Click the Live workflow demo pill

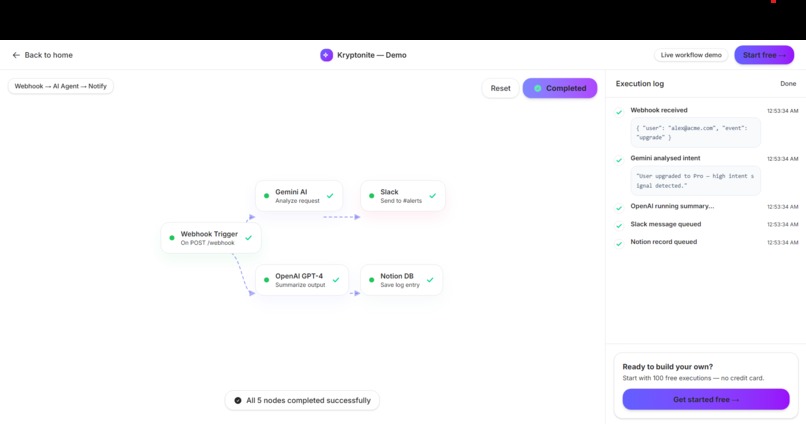point(691,55)
